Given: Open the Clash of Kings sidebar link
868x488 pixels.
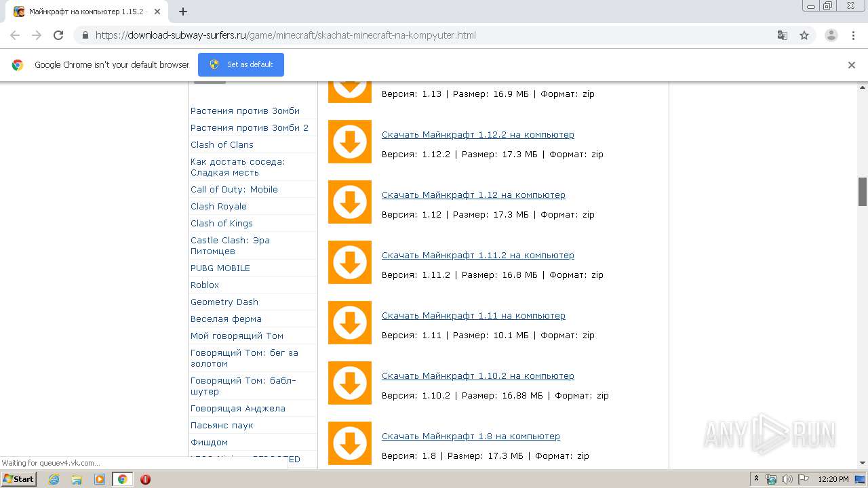Looking at the screenshot, I should click(222, 223).
